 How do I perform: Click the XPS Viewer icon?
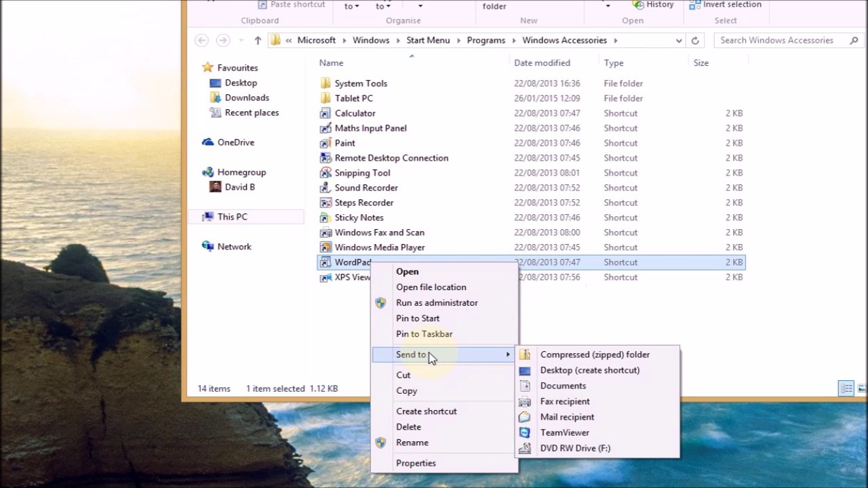point(325,277)
